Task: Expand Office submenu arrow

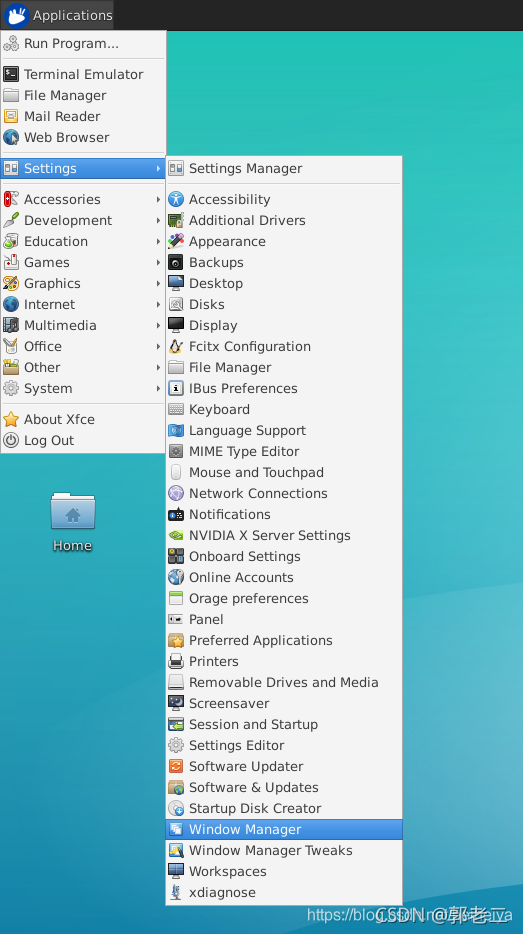Action: 158,346
